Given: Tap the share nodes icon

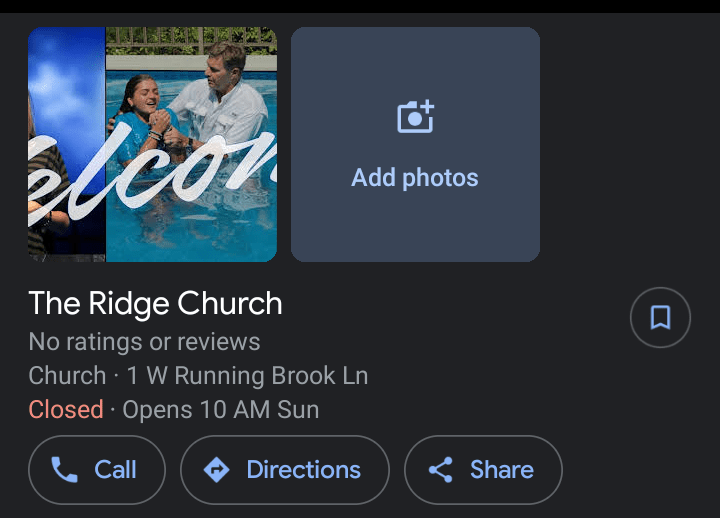Looking at the screenshot, I should 441,470.
